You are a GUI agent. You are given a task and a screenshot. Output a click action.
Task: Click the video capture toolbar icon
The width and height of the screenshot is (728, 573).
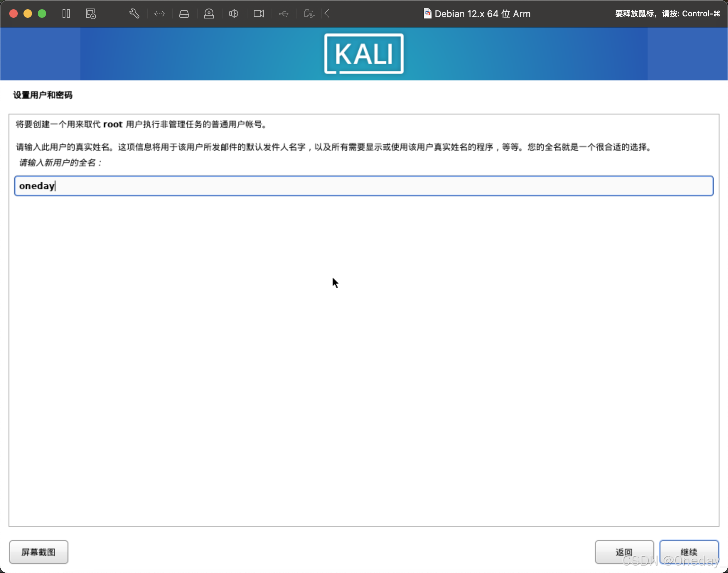click(259, 14)
